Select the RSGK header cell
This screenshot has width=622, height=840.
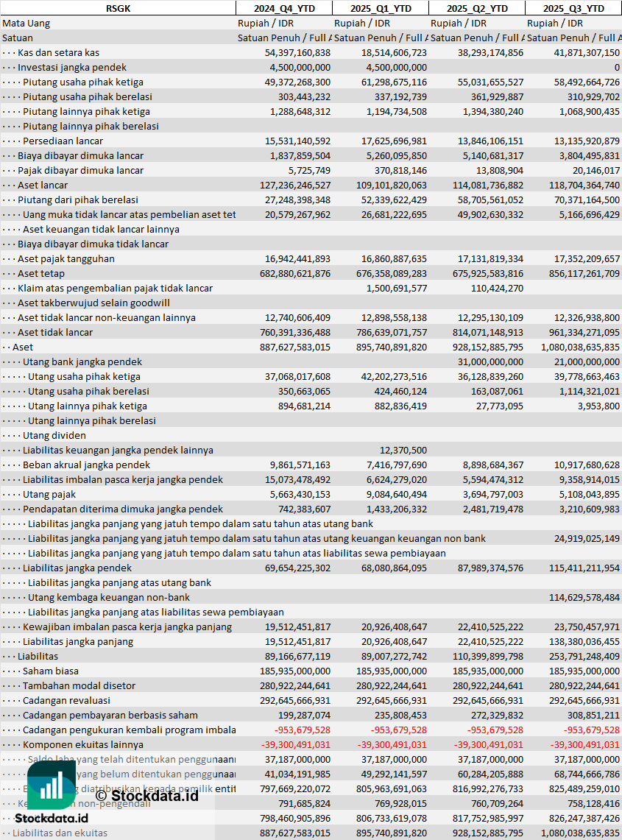pyautogui.click(x=118, y=8)
